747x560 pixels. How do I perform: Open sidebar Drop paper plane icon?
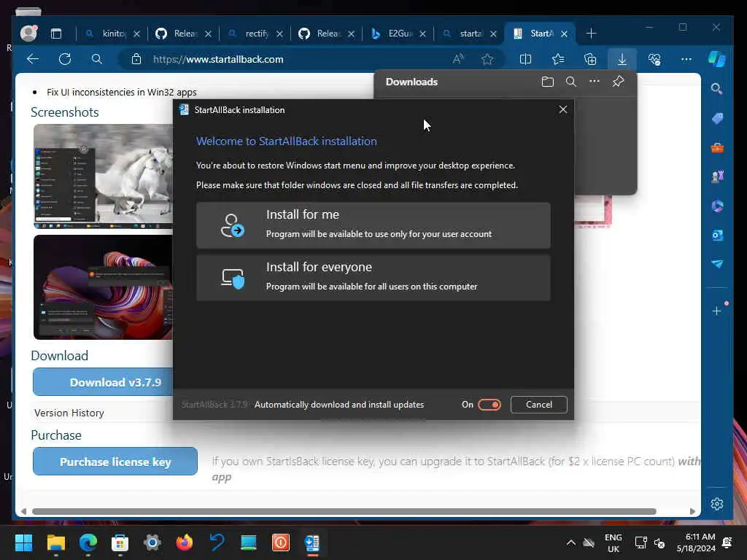[716, 263]
